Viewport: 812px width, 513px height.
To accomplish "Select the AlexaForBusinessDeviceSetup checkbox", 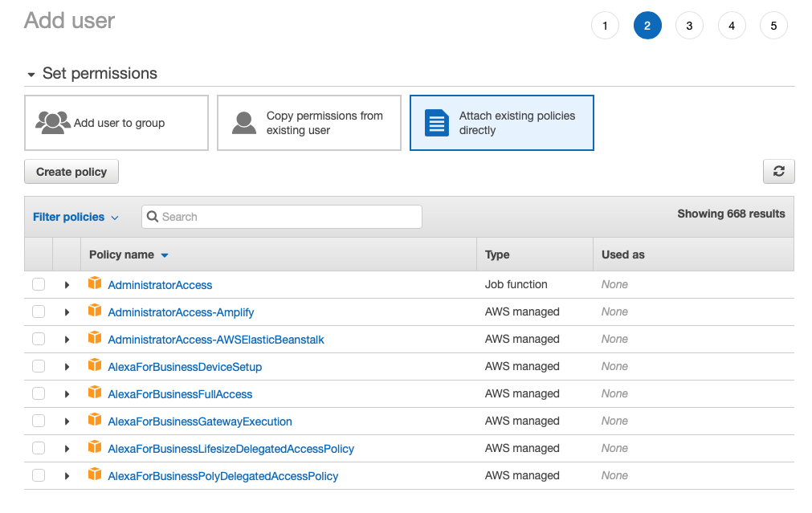I will click(38, 366).
